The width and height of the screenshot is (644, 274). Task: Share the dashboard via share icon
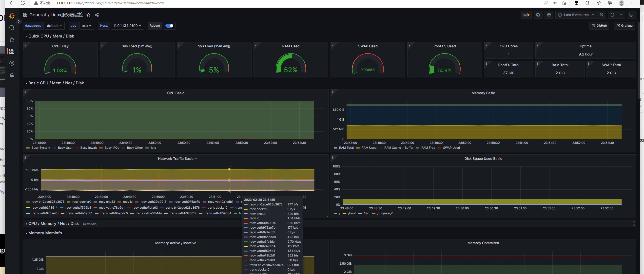pyautogui.click(x=97, y=15)
